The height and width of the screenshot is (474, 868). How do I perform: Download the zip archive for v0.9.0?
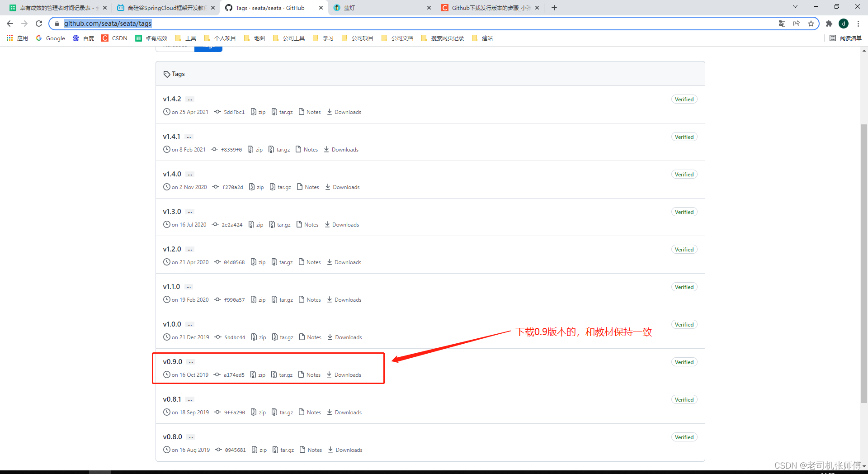[258, 374]
